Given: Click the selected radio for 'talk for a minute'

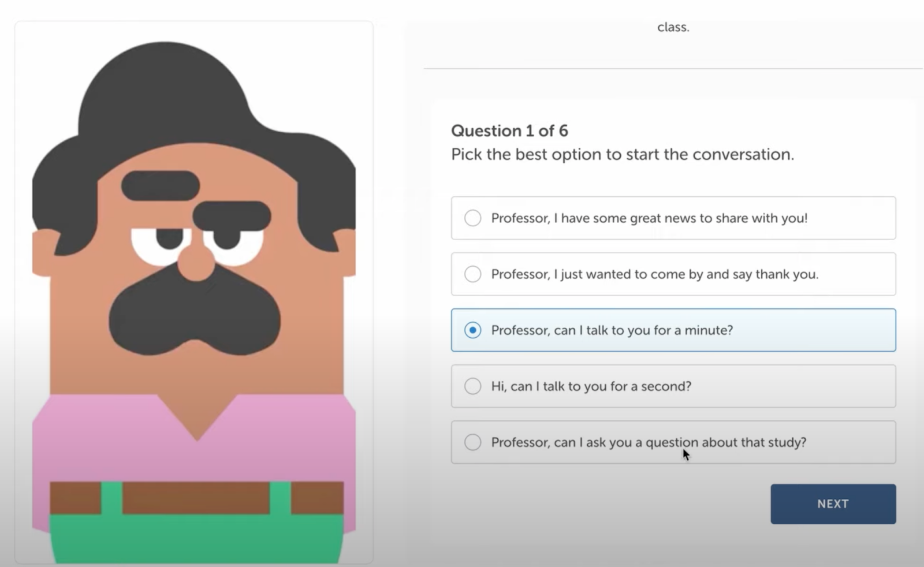Looking at the screenshot, I should coord(472,330).
